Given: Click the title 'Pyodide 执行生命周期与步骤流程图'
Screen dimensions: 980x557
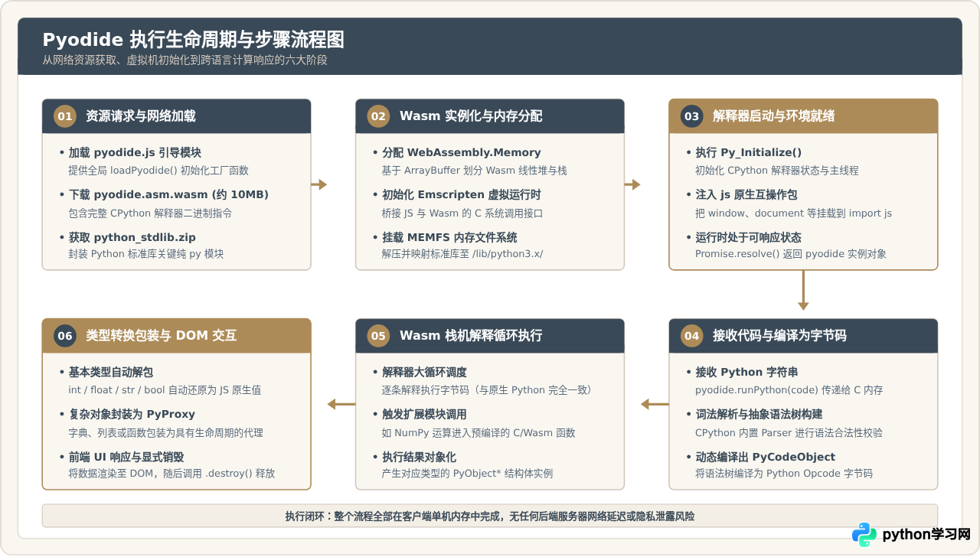Looking at the screenshot, I should coord(193,39).
